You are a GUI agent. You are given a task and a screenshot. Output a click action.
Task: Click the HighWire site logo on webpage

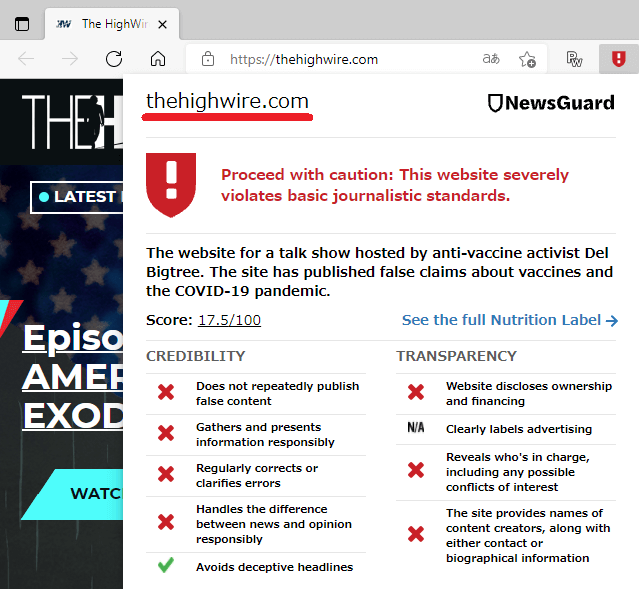pyautogui.click(x=72, y=121)
